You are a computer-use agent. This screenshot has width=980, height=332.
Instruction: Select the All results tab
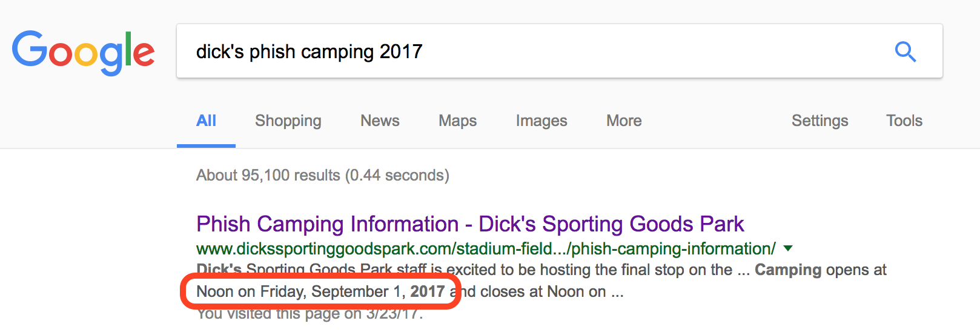tap(206, 121)
